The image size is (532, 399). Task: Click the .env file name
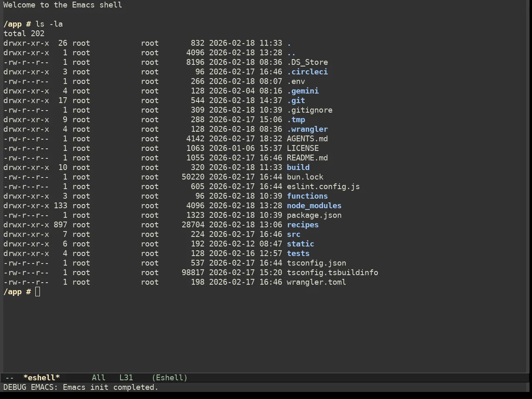click(x=296, y=81)
